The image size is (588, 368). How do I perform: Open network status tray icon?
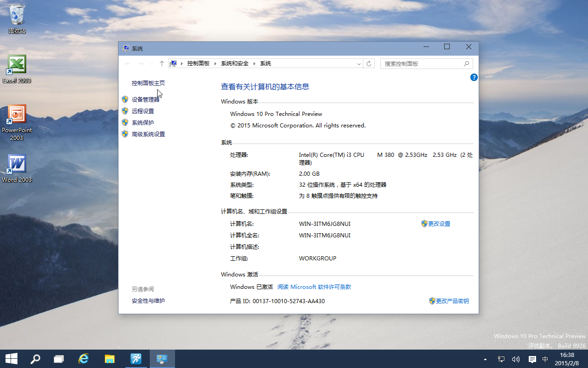coord(501,359)
